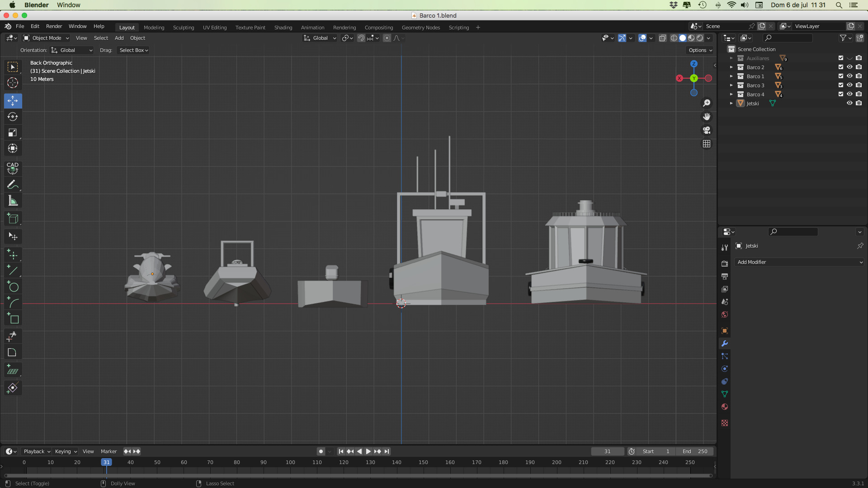The image size is (868, 488).
Task: Click the pan view hand gizmo
Action: click(707, 117)
